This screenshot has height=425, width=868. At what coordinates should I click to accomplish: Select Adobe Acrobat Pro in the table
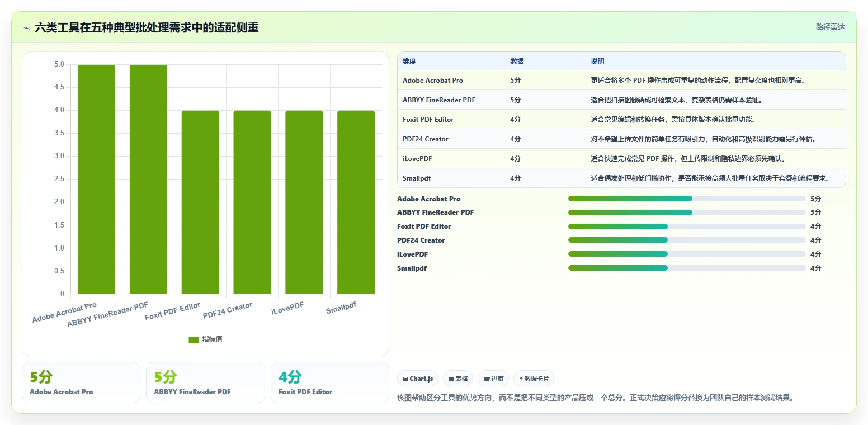click(433, 81)
